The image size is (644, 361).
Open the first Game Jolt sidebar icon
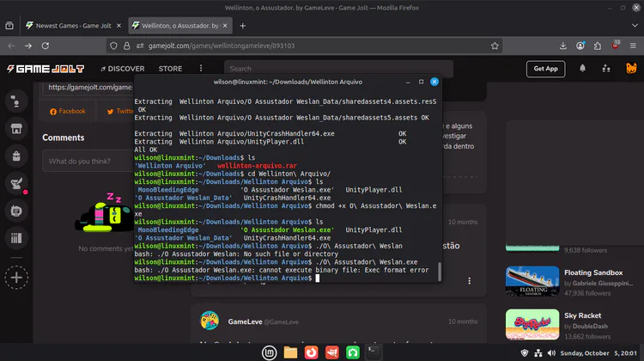(x=16, y=101)
